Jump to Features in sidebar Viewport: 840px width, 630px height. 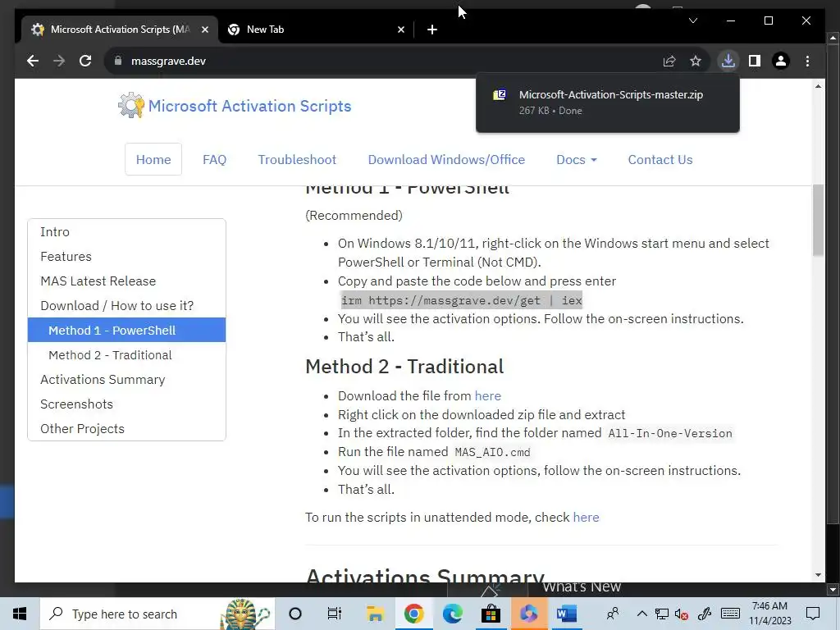click(x=126, y=257)
